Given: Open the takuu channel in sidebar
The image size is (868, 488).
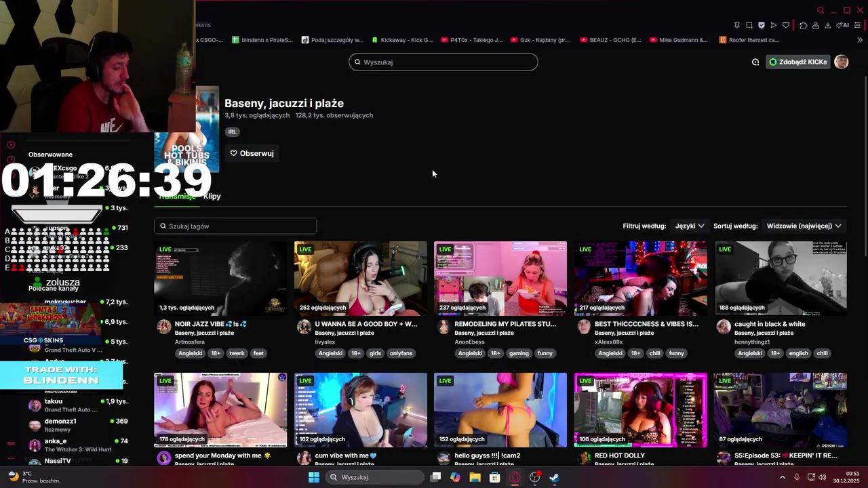Looking at the screenshot, I should point(78,405).
